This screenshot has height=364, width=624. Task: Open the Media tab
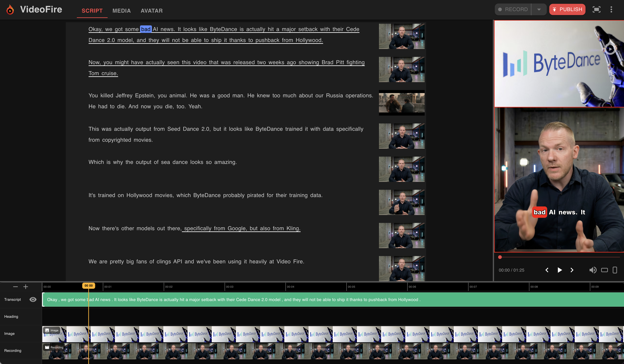pos(122,11)
